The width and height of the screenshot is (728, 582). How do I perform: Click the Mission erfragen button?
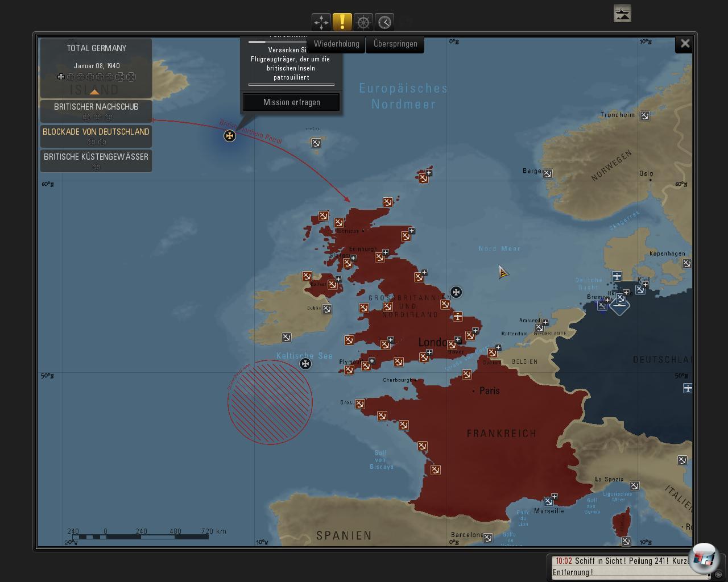(291, 102)
